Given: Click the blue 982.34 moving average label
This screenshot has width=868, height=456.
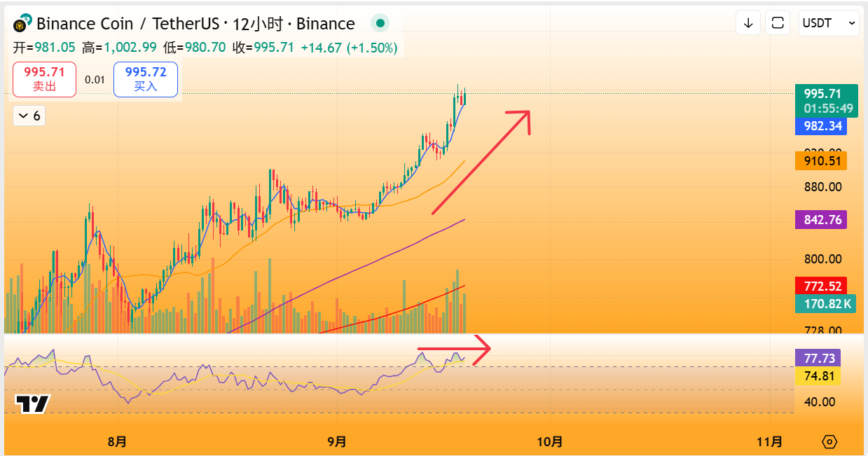Looking at the screenshot, I should pos(821,126).
